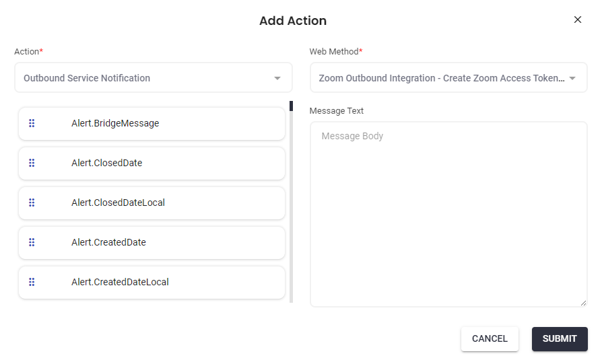Pick the Alert.CreatedDate variable label
The width and height of the screenshot is (602, 364).
[108, 242]
